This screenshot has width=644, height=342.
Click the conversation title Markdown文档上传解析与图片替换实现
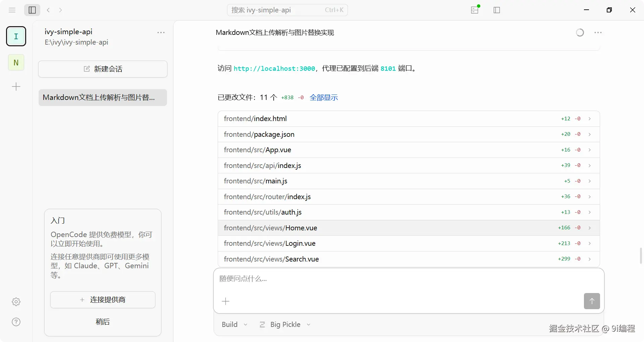pyautogui.click(x=275, y=33)
